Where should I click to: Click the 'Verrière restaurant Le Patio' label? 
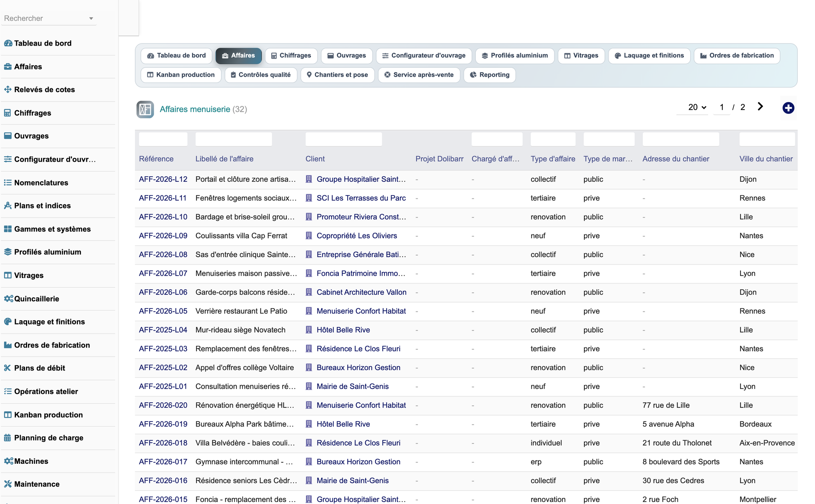[241, 311]
